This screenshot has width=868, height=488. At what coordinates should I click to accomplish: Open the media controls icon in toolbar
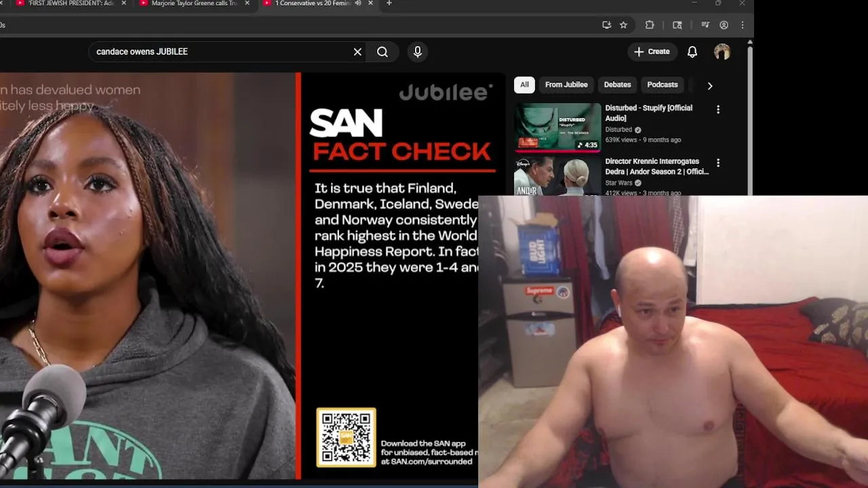705,25
